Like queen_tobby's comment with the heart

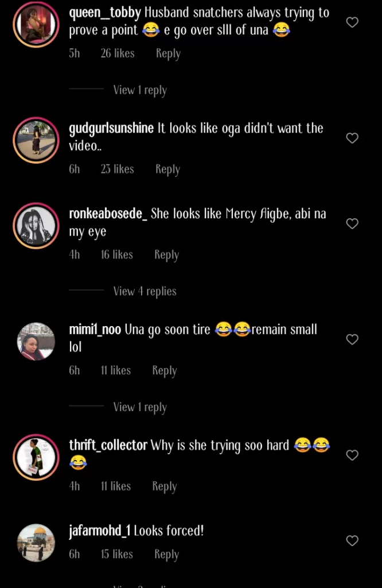pos(352,22)
